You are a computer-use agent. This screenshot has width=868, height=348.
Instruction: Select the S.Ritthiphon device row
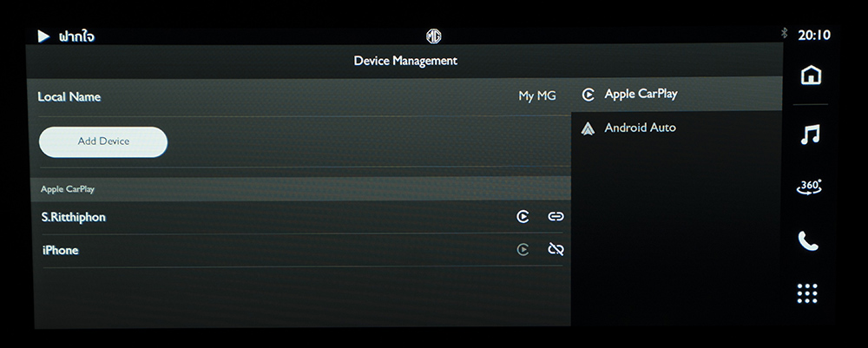point(302,217)
